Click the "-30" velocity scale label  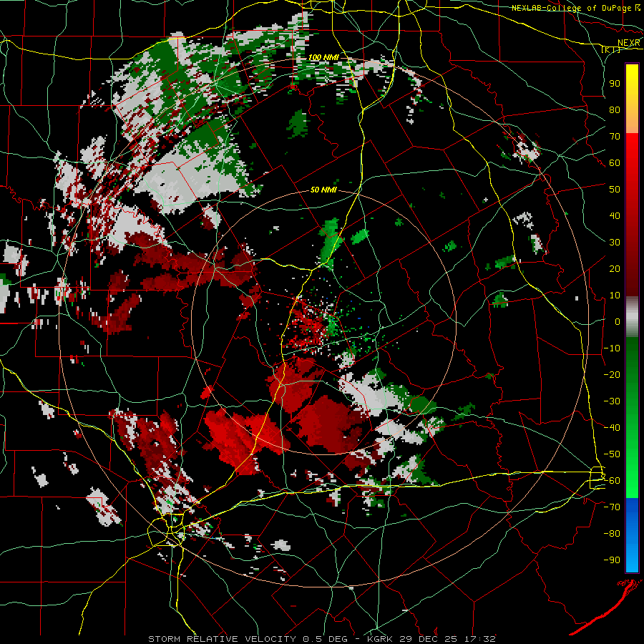click(x=612, y=401)
